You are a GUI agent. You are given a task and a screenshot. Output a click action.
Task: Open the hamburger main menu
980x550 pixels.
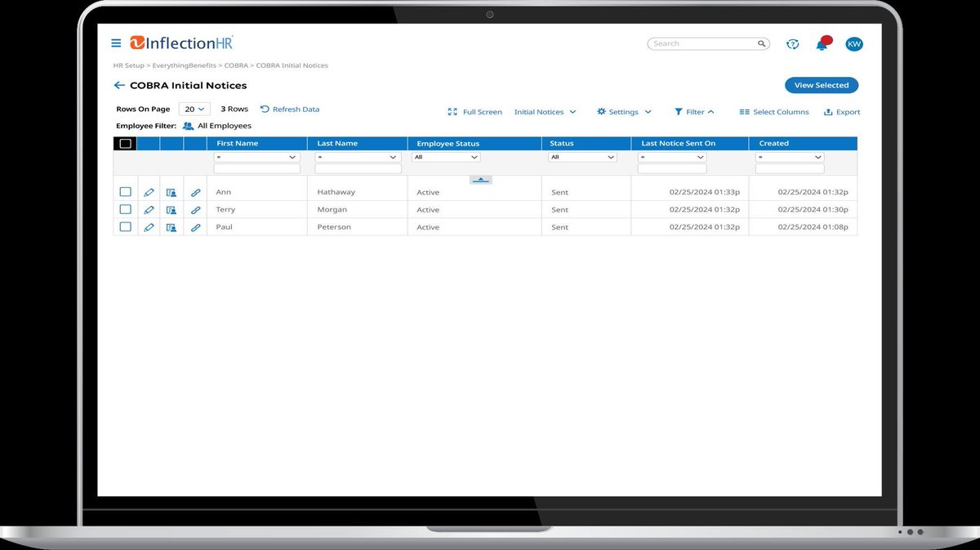point(116,43)
